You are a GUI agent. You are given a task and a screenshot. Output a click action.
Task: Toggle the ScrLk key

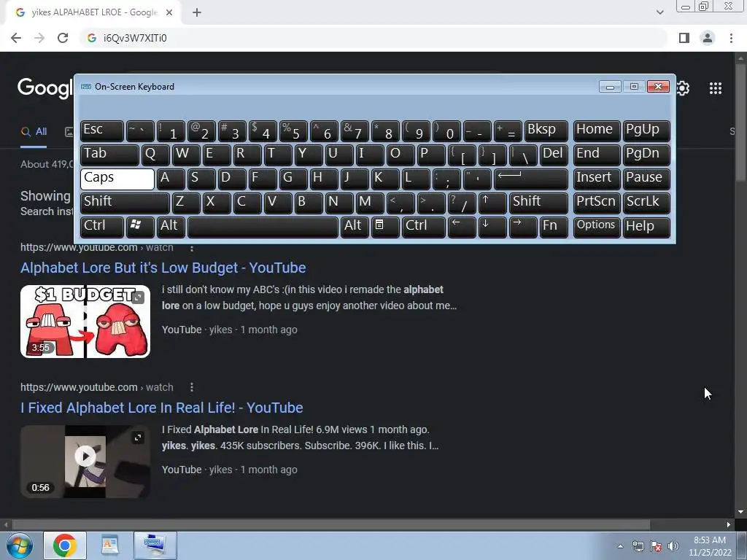[x=646, y=203]
